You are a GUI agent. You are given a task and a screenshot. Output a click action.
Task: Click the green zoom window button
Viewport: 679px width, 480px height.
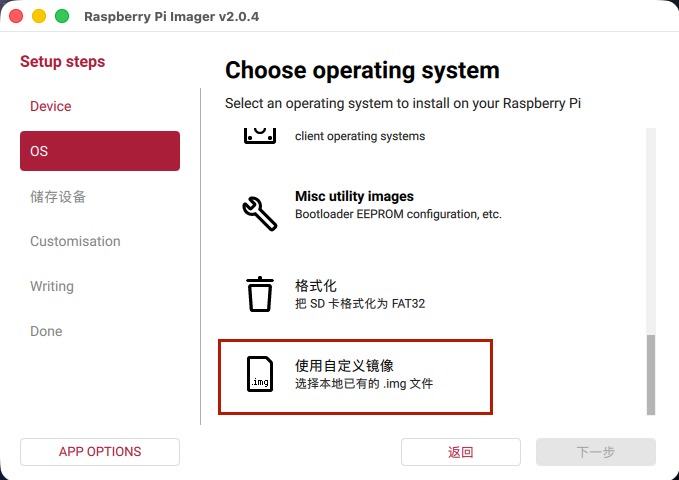(61, 16)
